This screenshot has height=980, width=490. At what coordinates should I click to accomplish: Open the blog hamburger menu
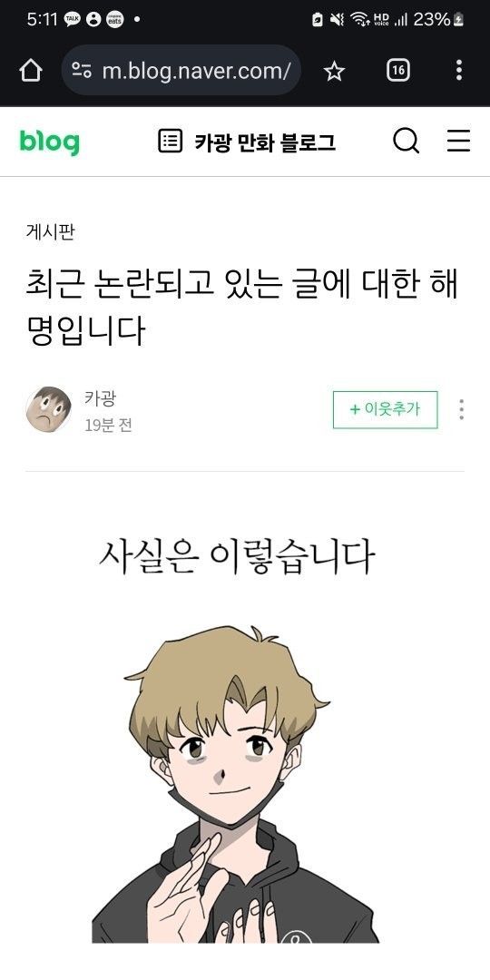click(x=459, y=142)
